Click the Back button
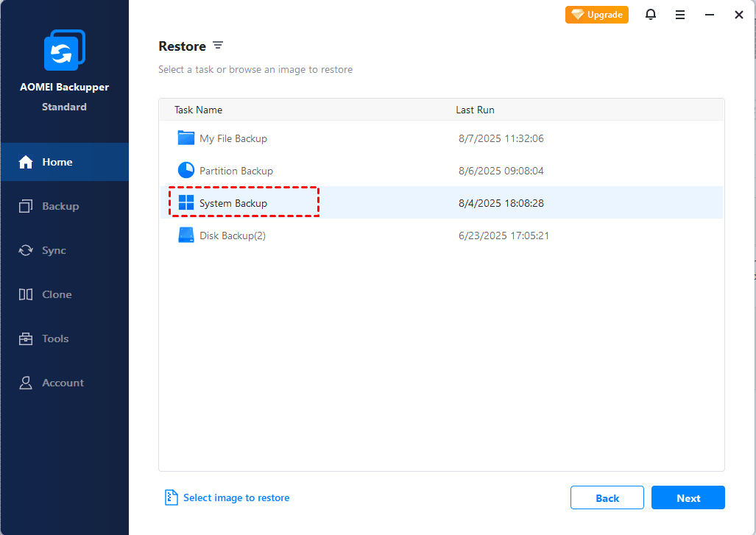 click(607, 498)
